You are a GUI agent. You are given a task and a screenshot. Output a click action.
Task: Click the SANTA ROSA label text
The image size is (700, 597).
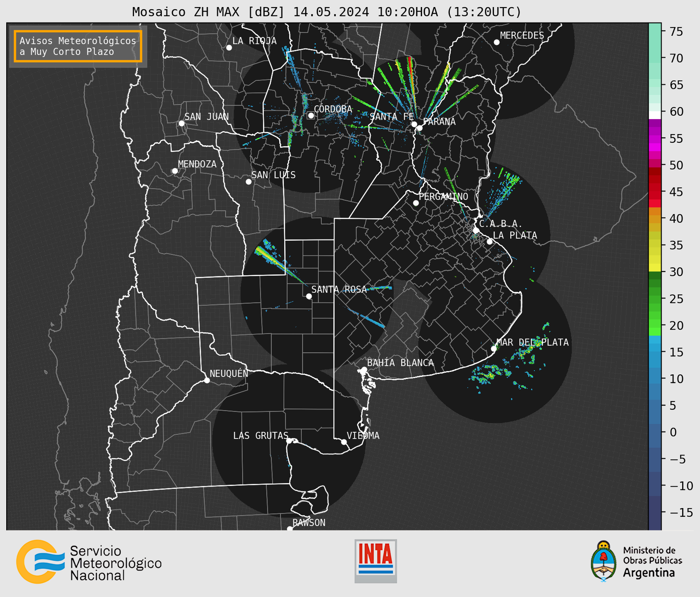(339, 289)
